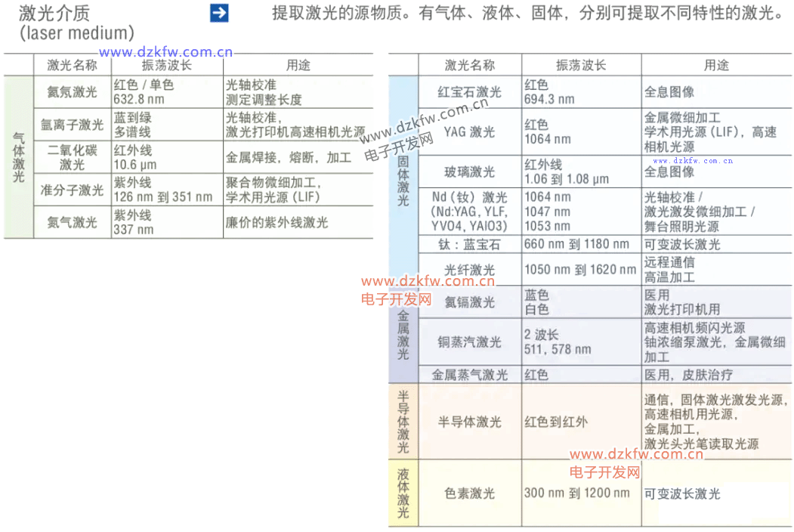
Task: Click the 二氧化碳激光 name cell
Action: (73, 157)
